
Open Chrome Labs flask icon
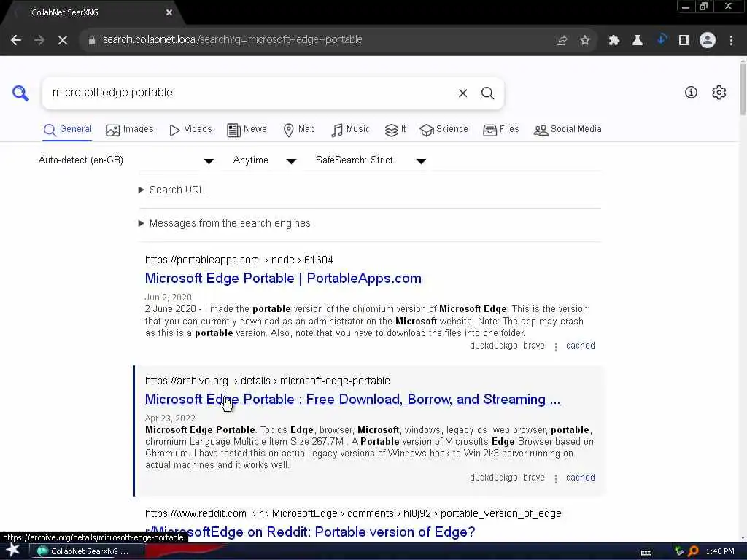click(638, 41)
